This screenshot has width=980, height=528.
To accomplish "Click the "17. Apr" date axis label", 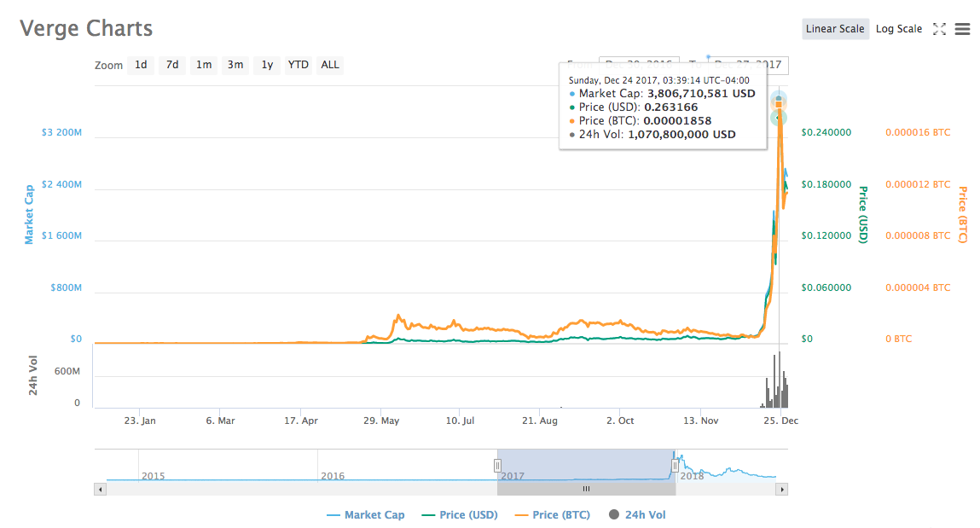I will click(300, 421).
